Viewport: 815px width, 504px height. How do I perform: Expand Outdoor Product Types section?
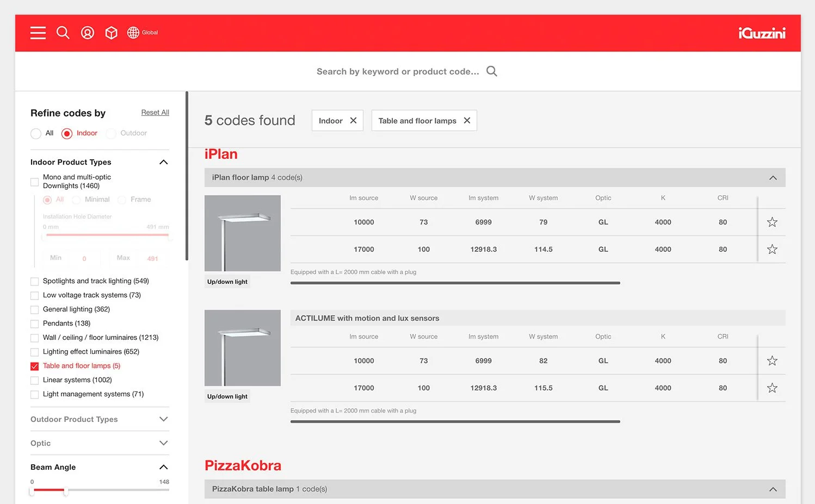tap(163, 419)
